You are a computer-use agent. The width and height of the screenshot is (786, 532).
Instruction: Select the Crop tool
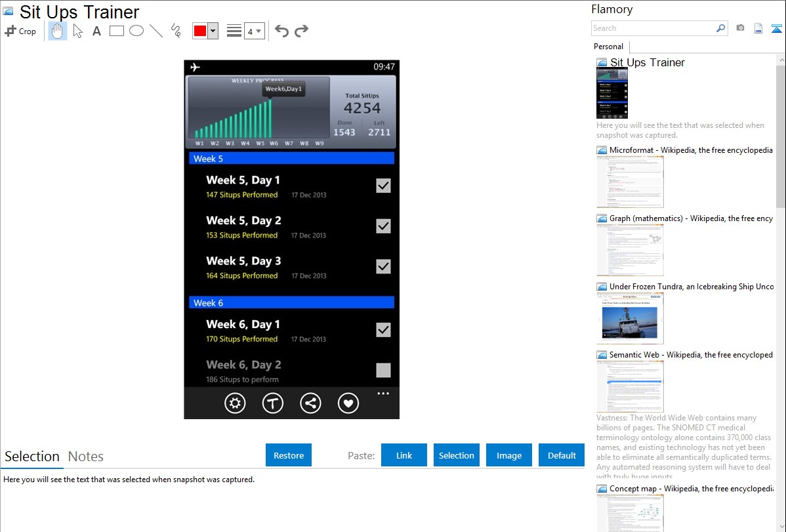coord(20,31)
